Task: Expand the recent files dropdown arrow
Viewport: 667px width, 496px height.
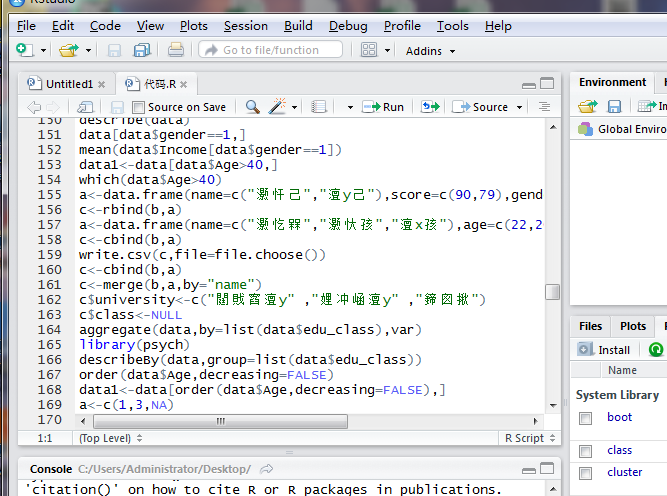Action: 88,51
